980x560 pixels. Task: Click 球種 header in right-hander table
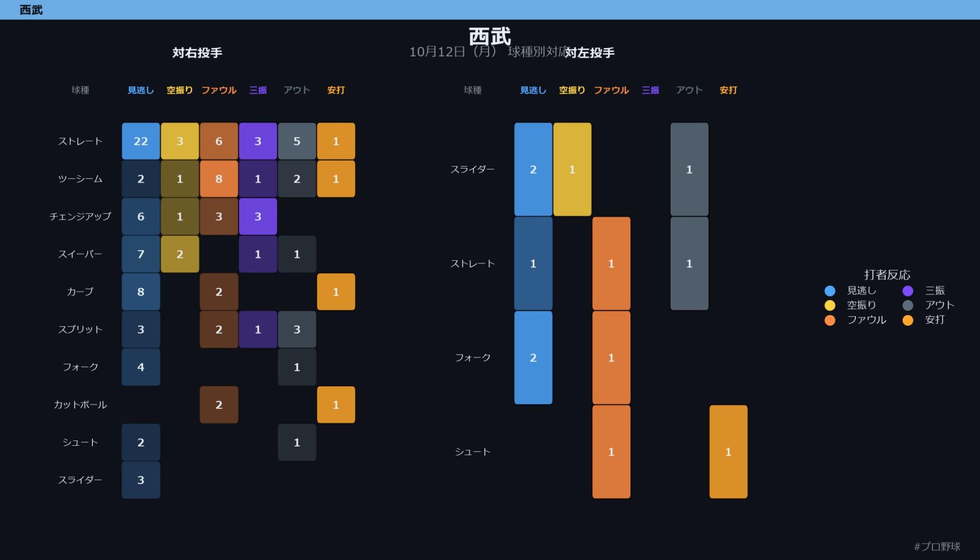click(80, 90)
